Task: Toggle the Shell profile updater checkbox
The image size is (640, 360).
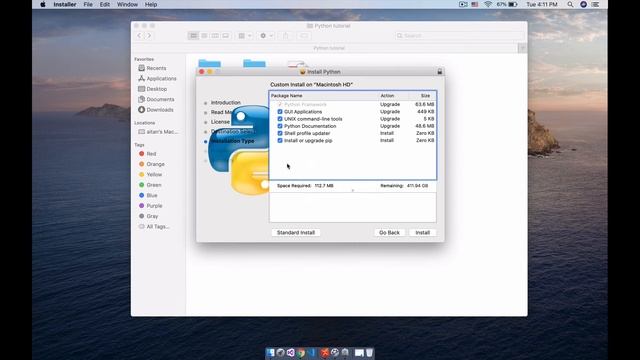Action: (x=280, y=133)
